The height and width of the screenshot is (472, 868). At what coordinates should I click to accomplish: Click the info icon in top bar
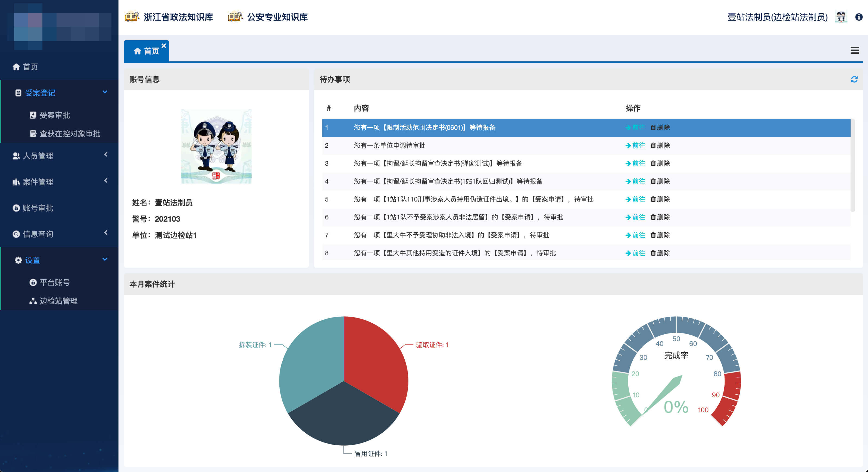[858, 17]
